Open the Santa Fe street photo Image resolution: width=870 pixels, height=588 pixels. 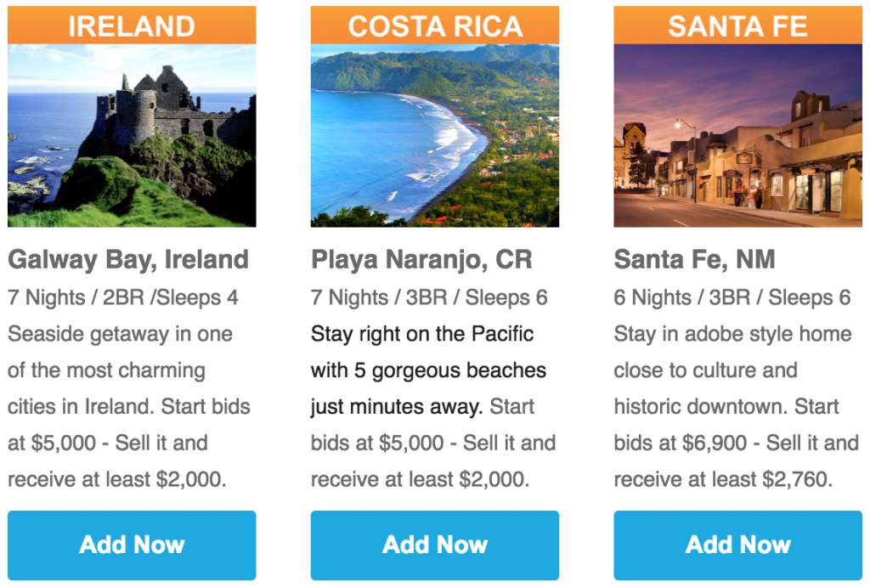(738, 135)
